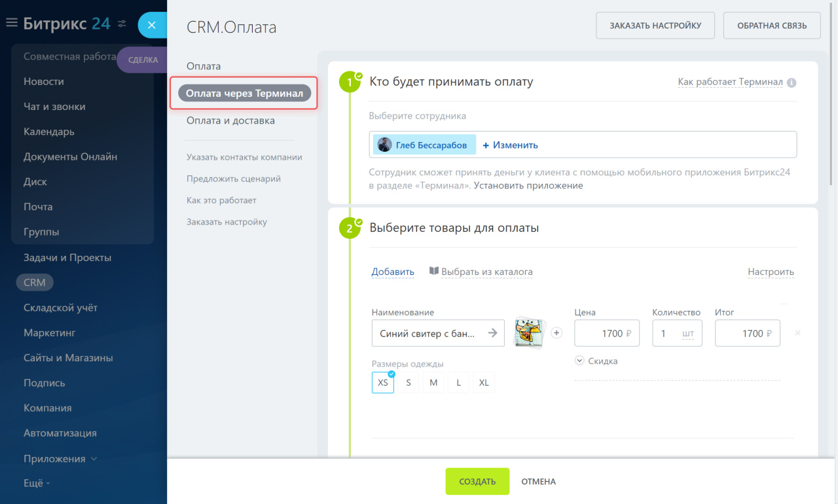
Task: Select clothing size XS
Action: (x=383, y=382)
